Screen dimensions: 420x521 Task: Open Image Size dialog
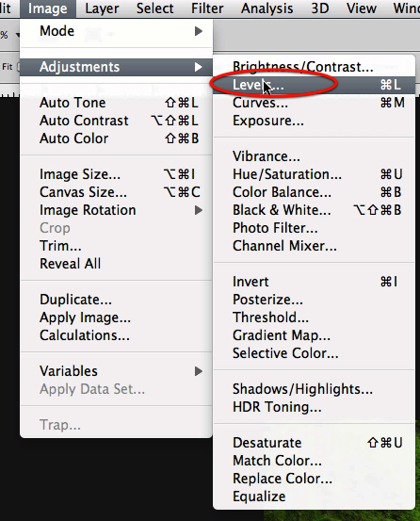click(x=116, y=174)
